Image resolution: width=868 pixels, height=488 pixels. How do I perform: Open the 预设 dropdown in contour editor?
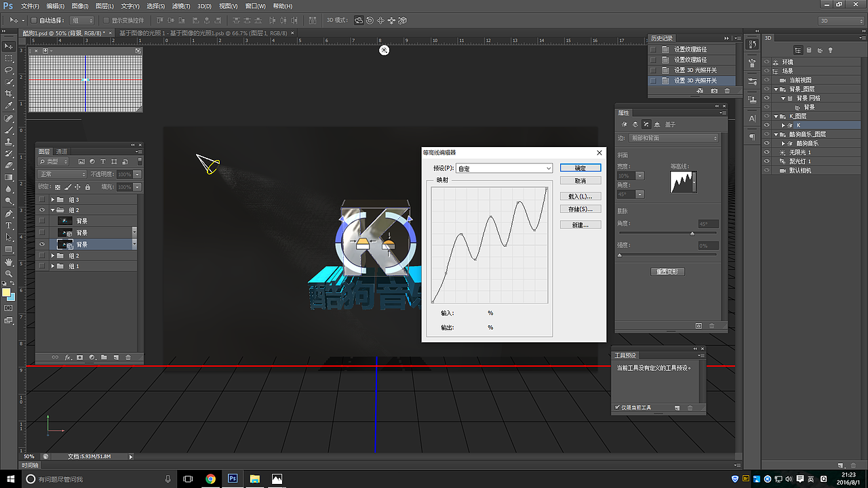(505, 168)
